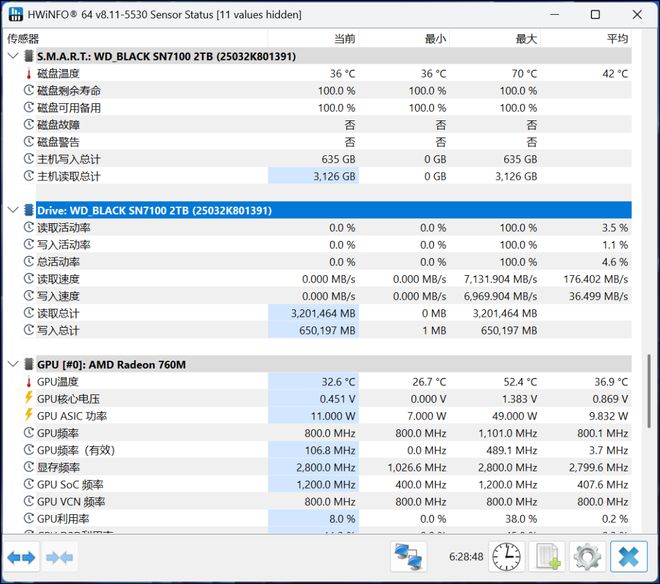Image resolution: width=660 pixels, height=584 pixels.
Task: Reset the elapsed time clock icon
Action: (x=506, y=556)
